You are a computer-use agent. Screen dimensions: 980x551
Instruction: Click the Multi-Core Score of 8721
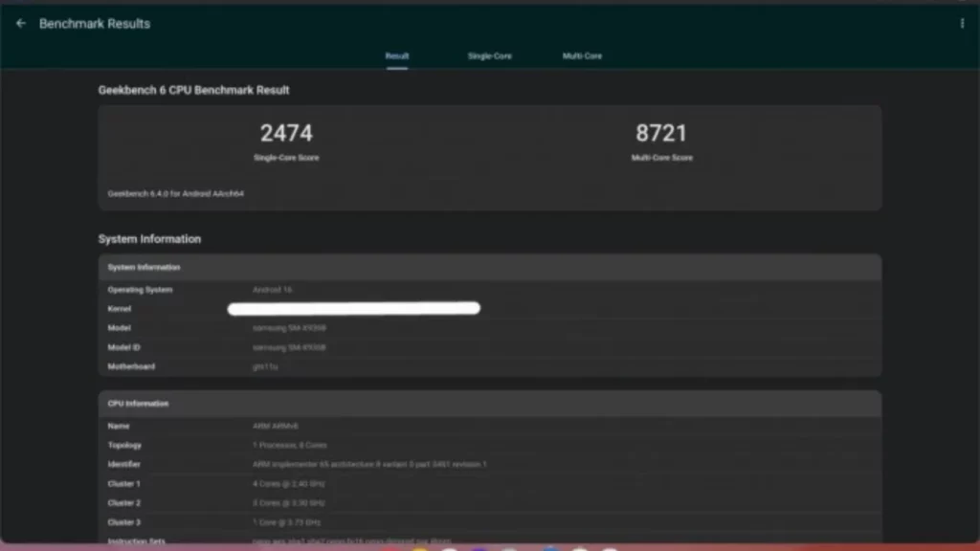pyautogui.click(x=662, y=133)
